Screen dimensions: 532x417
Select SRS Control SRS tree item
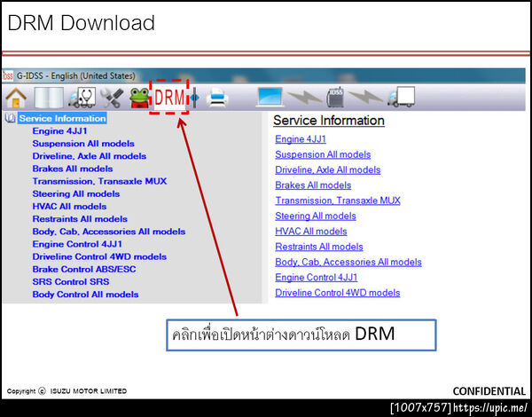click(71, 282)
